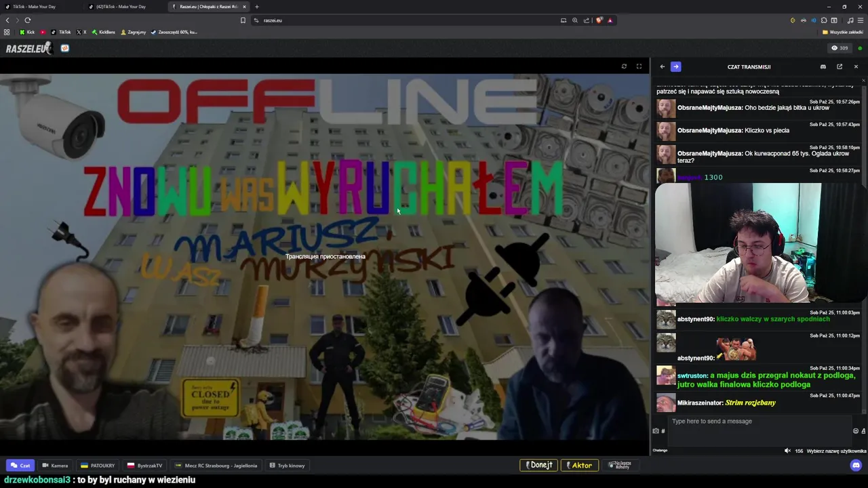Image resolution: width=868 pixels, height=488 pixels.
Task: Open a new browser tab
Action: [257, 7]
